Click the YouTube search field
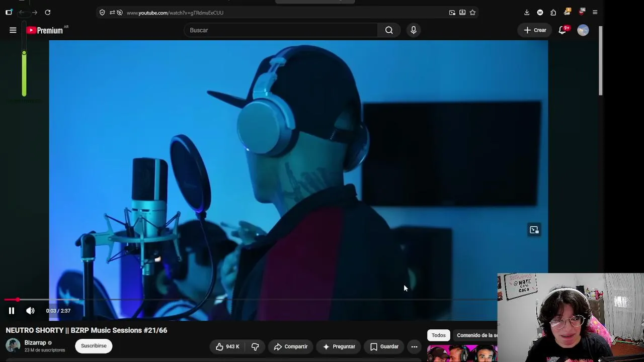Image resolution: width=644 pixels, height=362 pixels. 281,30
